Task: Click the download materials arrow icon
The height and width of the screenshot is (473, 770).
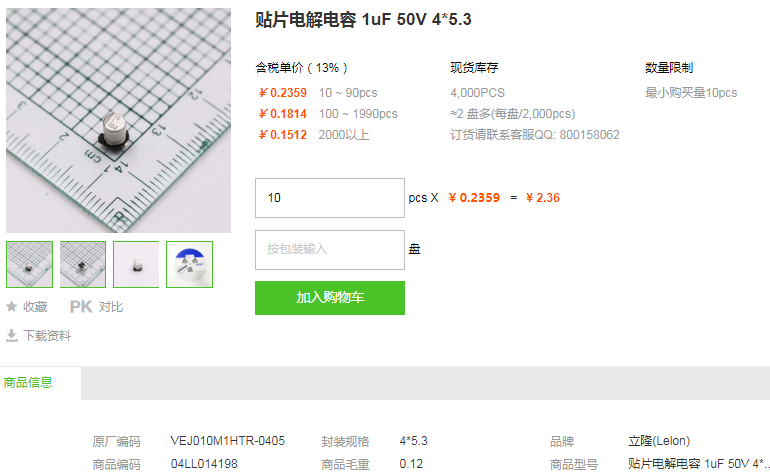Action: tap(12, 335)
